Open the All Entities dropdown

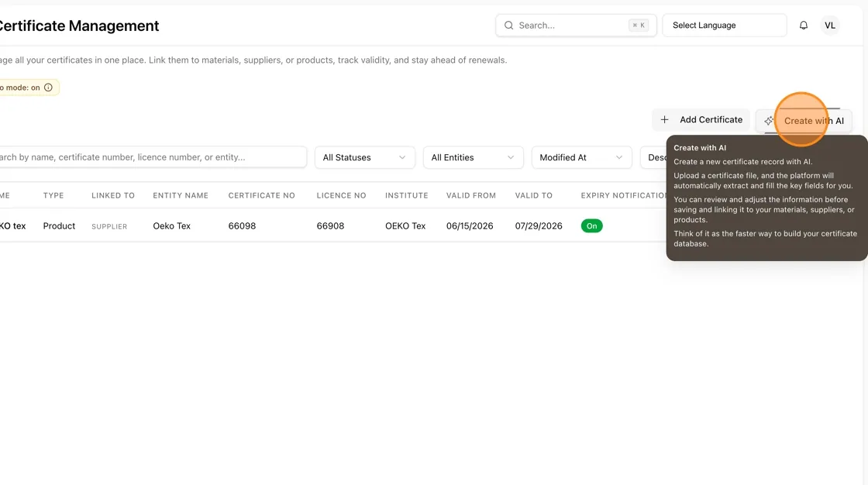click(x=474, y=157)
